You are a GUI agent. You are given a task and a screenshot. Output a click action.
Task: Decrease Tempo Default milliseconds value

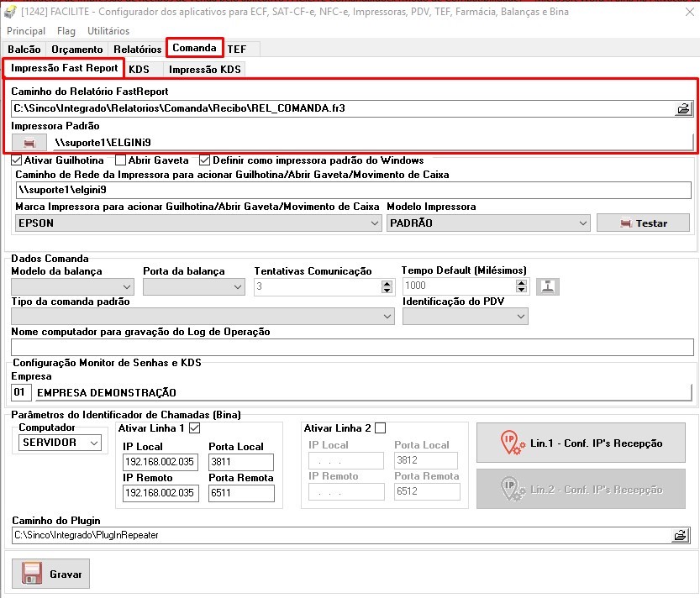pos(521,290)
